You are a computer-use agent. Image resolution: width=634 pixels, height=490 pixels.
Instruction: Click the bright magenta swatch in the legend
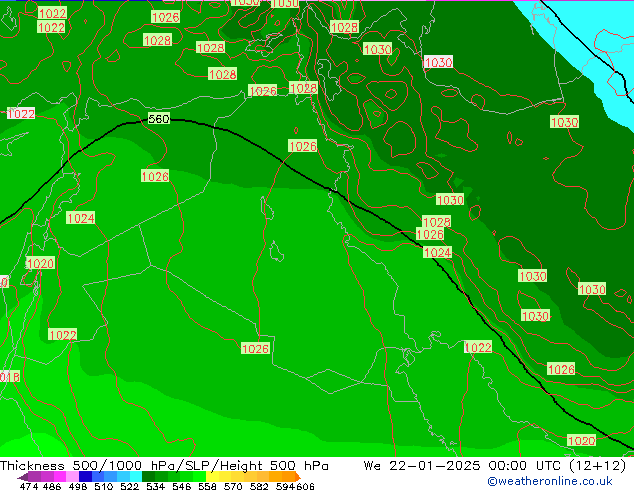60,476
